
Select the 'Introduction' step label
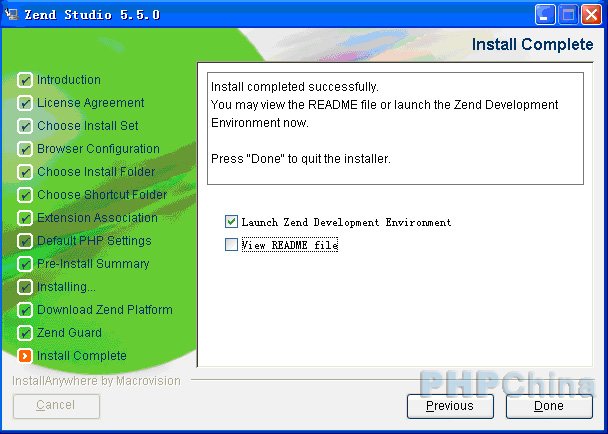pyautogui.click(x=69, y=80)
